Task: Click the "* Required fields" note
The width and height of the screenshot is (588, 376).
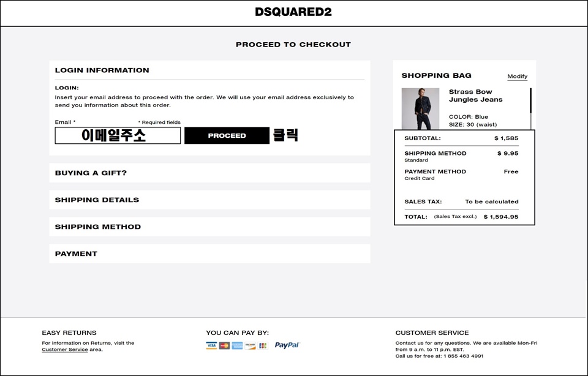Action: click(x=159, y=122)
